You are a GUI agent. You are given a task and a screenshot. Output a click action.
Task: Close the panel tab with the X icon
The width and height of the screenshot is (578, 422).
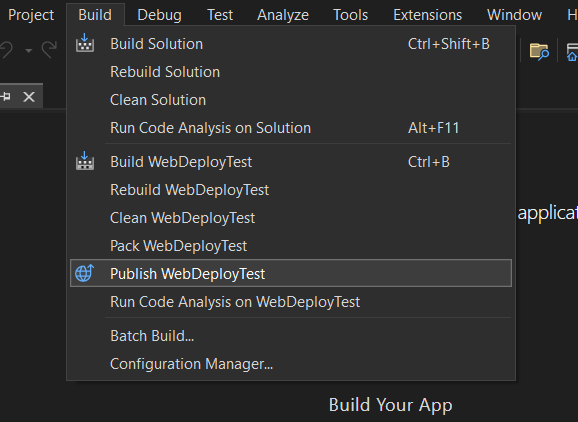pos(29,97)
